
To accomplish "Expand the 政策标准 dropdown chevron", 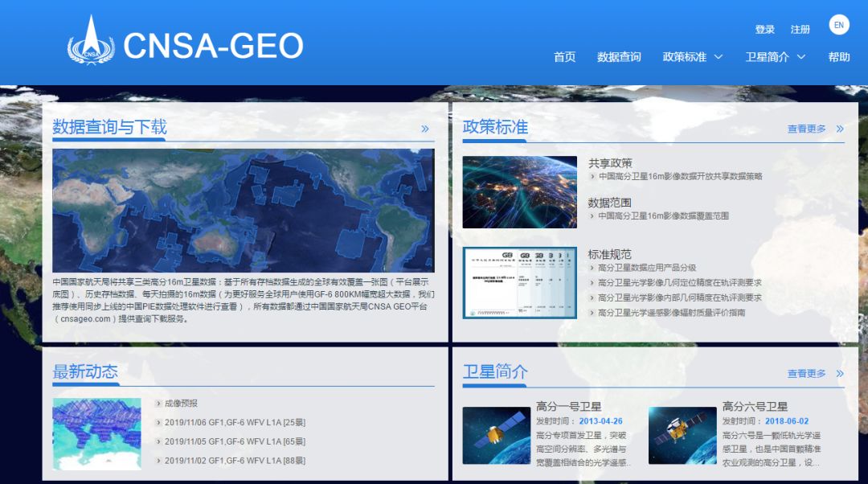I will pos(718,57).
